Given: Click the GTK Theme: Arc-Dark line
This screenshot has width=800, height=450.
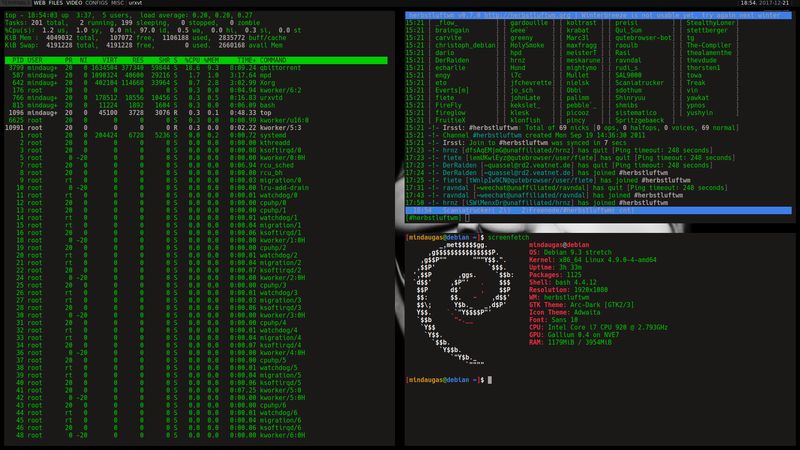Looking at the screenshot, I should click(x=581, y=305).
